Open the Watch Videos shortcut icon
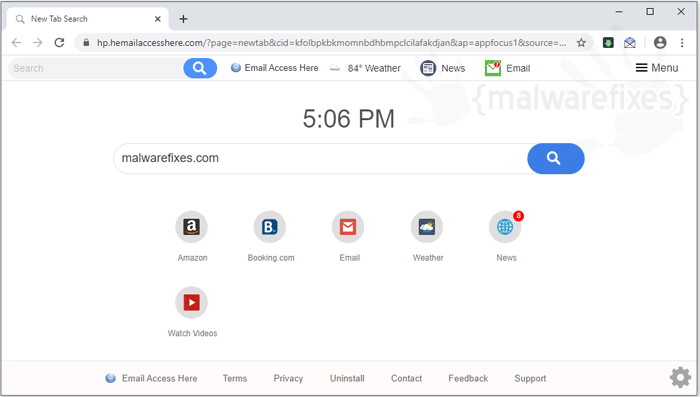Image resolution: width=700 pixels, height=397 pixels. click(192, 302)
